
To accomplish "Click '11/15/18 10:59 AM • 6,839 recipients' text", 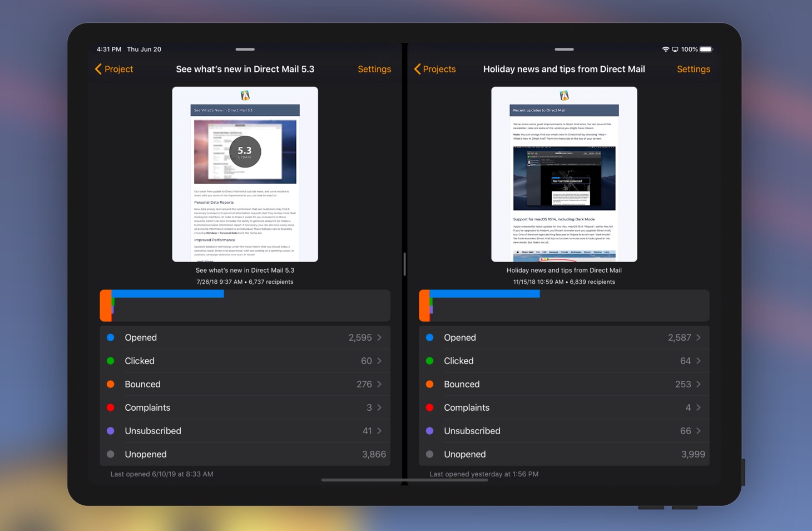I will (x=564, y=282).
